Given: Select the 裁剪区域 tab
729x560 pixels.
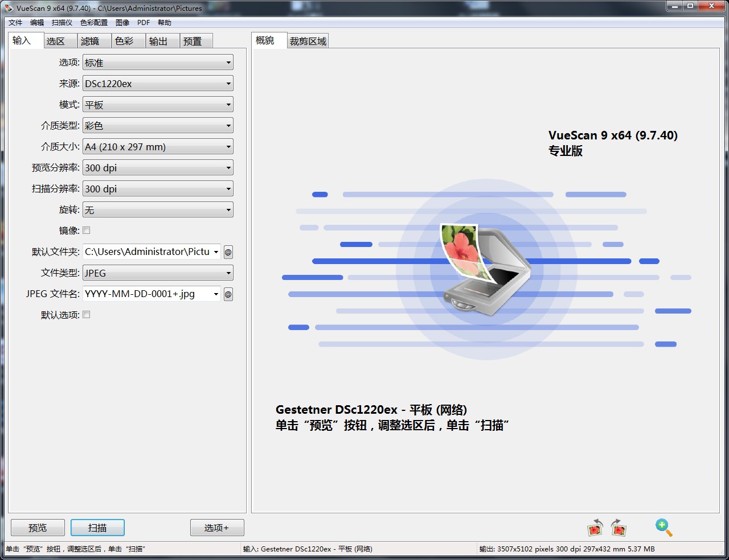Looking at the screenshot, I should click(308, 41).
